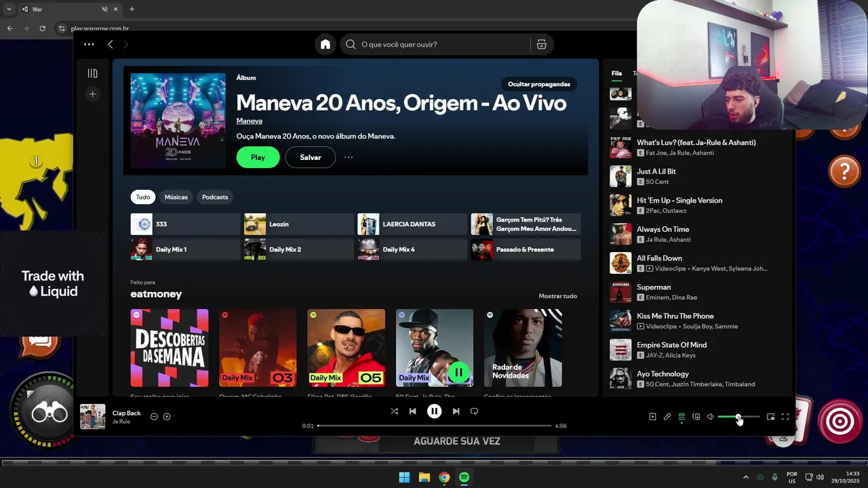This screenshot has width=868, height=488.
Task: Open the Leozin shortcut tile
Action: tap(298, 224)
